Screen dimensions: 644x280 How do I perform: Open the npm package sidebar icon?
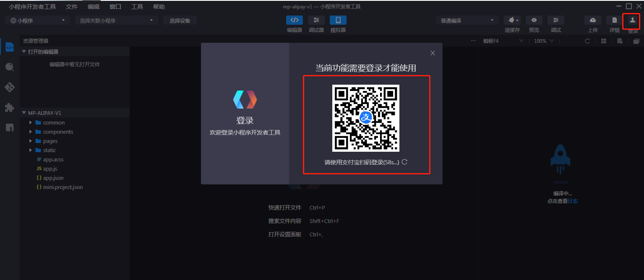click(x=9, y=128)
